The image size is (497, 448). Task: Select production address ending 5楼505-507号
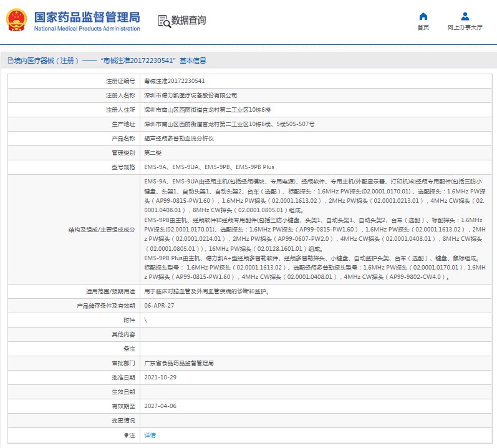click(229, 124)
